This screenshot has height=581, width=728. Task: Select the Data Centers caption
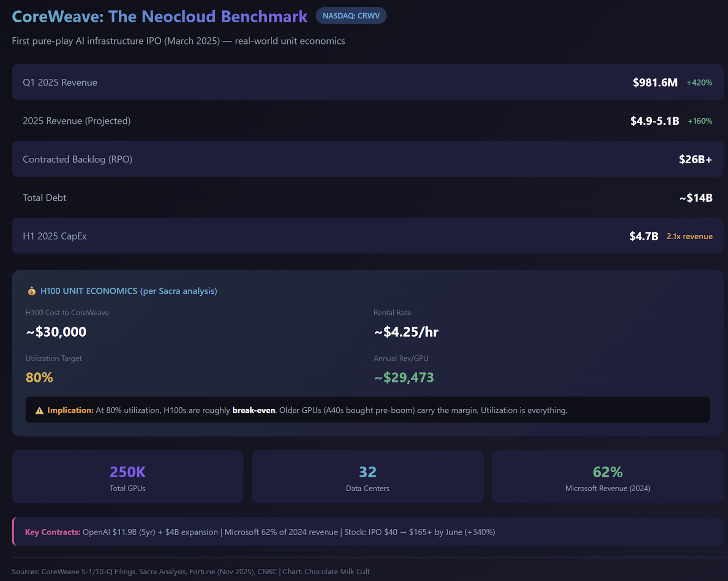368,489
